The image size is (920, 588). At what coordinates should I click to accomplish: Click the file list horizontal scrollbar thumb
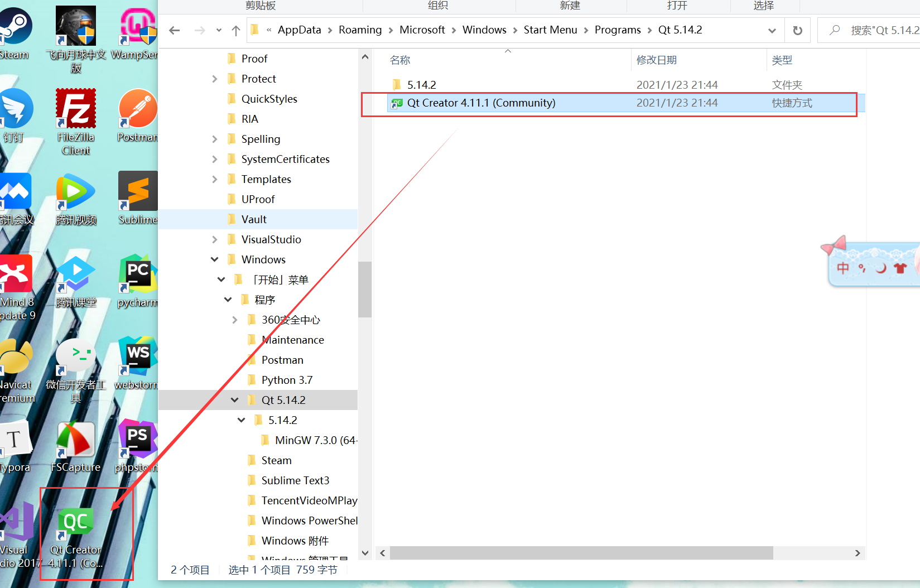click(x=581, y=553)
